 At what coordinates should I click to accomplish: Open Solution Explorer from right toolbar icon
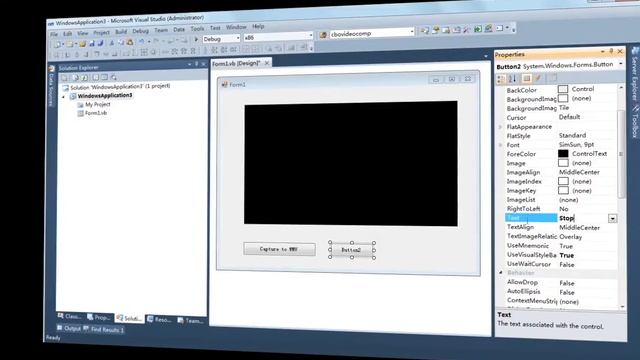[x=425, y=31]
